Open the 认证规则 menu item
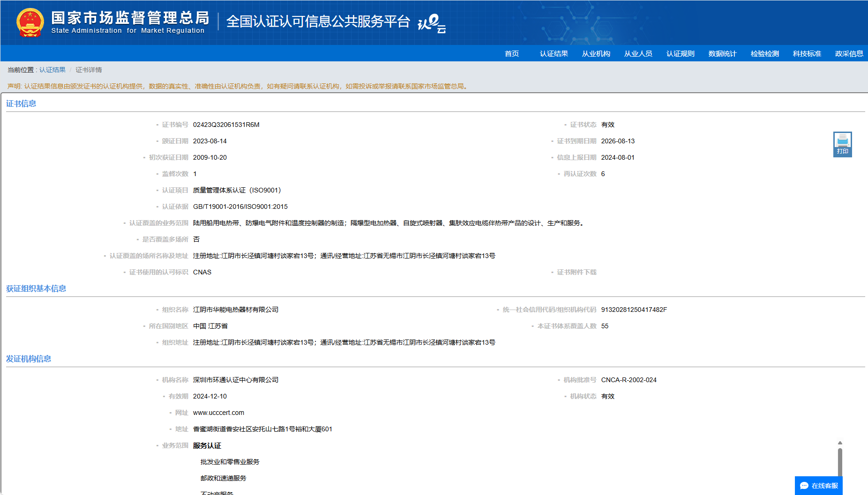Screen dimensions: 868x495 click(x=681, y=53)
